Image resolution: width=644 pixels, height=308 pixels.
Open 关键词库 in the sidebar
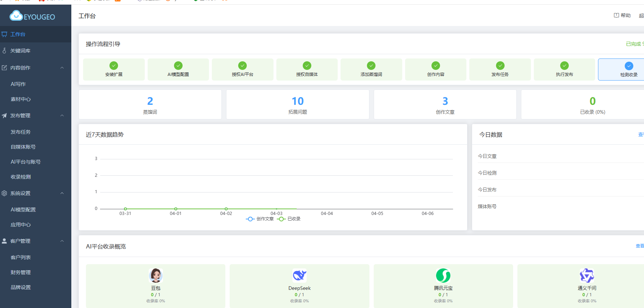tap(20, 51)
